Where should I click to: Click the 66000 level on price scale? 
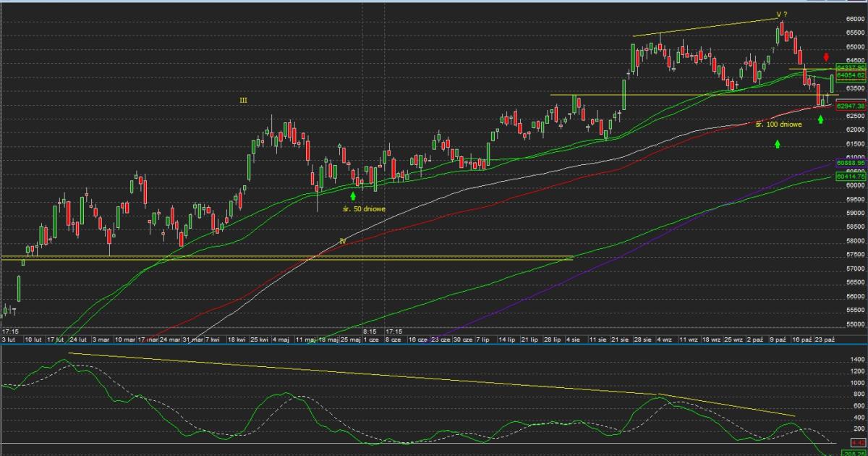pos(854,20)
